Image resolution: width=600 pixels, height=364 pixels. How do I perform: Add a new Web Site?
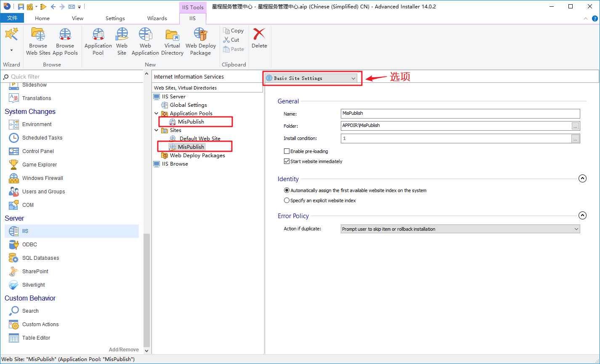[x=122, y=42]
